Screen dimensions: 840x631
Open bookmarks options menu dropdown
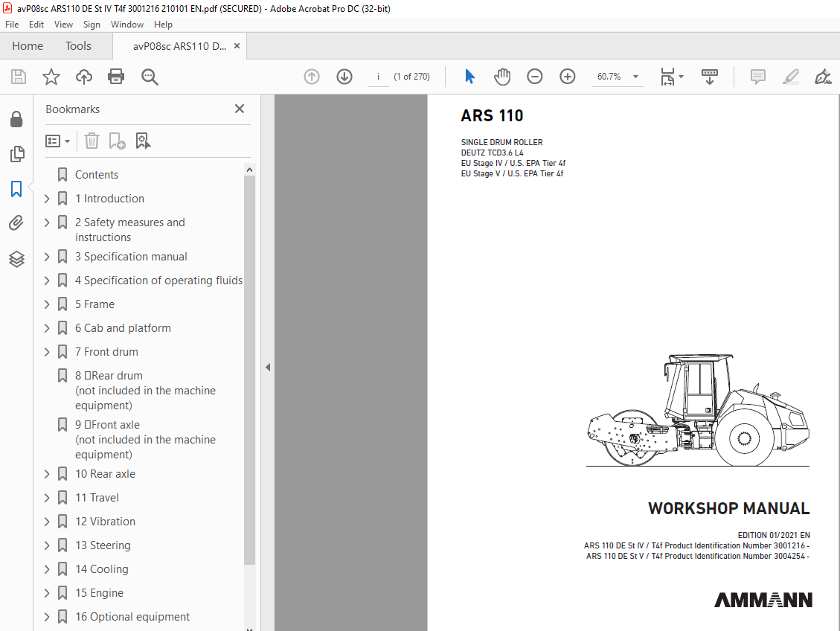click(x=58, y=141)
